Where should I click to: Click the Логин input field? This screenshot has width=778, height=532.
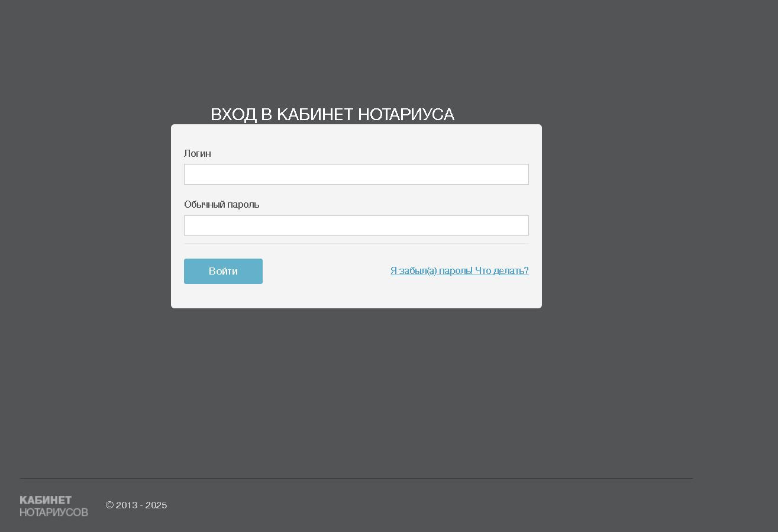click(356, 174)
